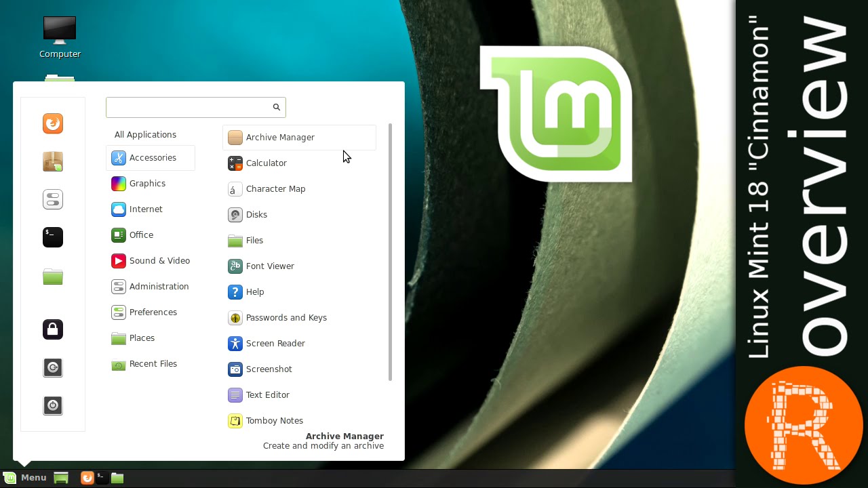The height and width of the screenshot is (488, 868).
Task: Click the Quit power icon in sidebar
Action: tap(53, 405)
